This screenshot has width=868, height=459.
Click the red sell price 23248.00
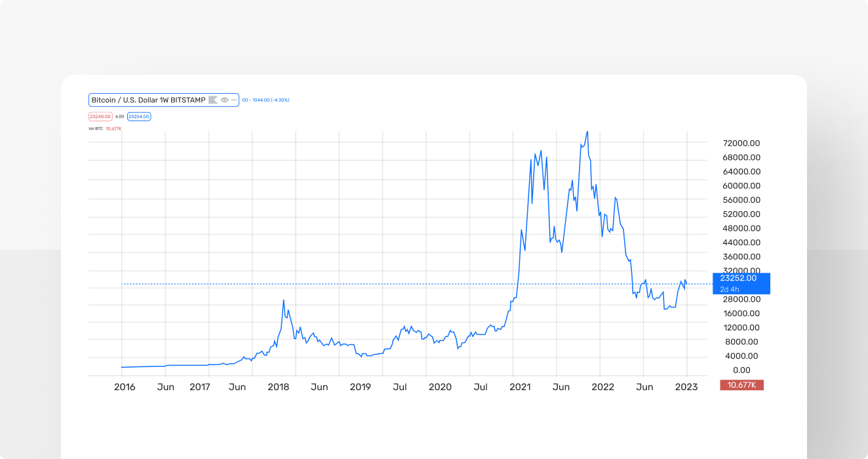[100, 117]
